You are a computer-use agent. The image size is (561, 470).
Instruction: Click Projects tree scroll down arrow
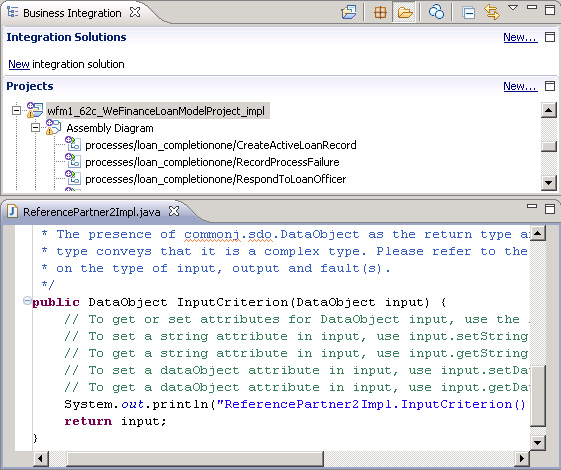pos(549,182)
